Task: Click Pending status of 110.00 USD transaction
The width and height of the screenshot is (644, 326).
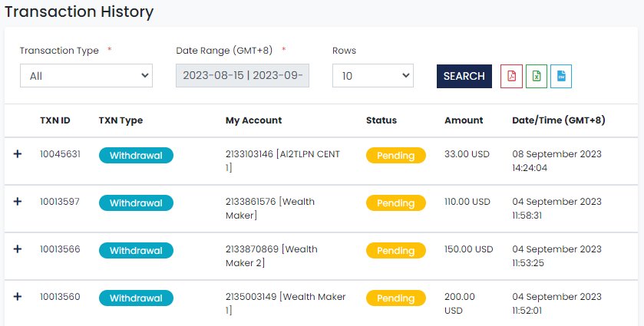Action: 395,203
